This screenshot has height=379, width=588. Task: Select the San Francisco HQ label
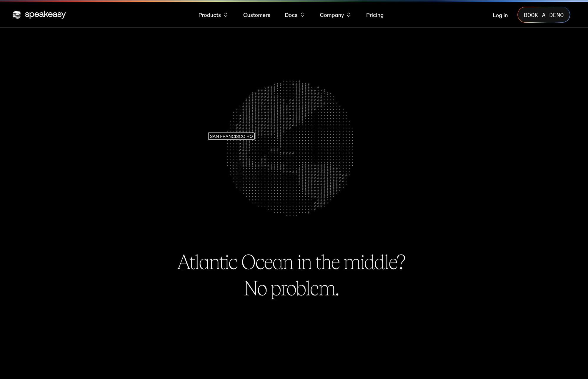(x=231, y=136)
